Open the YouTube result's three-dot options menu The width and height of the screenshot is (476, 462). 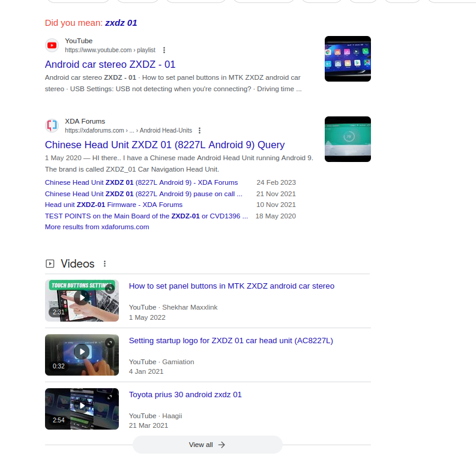(164, 50)
